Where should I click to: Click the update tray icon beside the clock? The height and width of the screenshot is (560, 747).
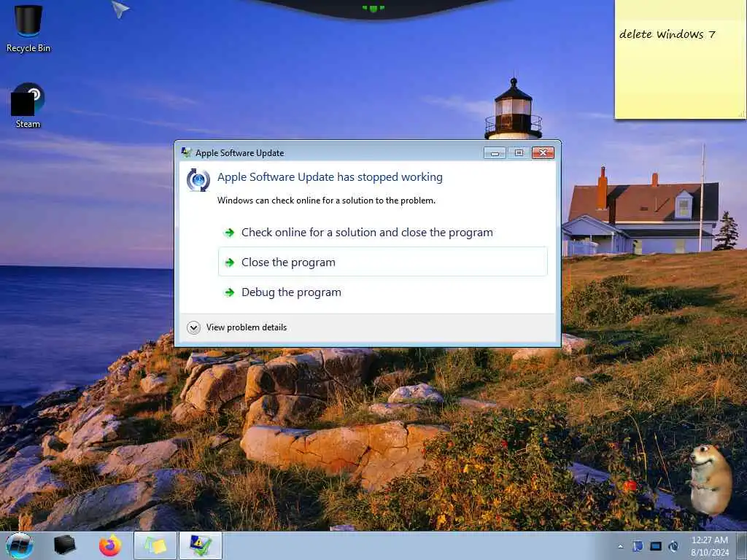coord(673,546)
